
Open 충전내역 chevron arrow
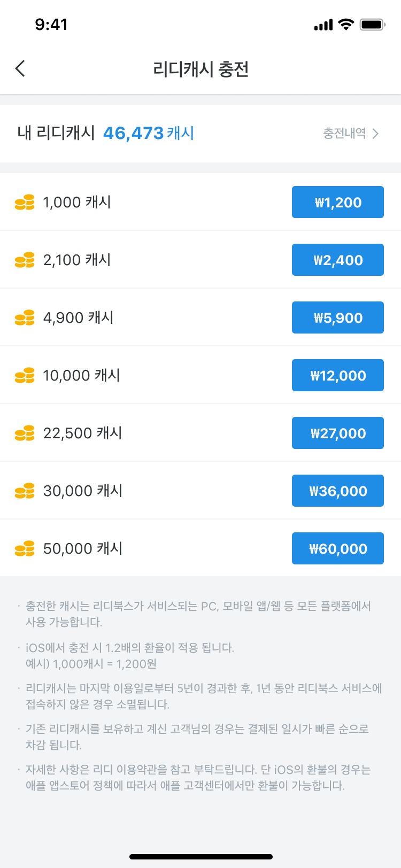pyautogui.click(x=375, y=134)
